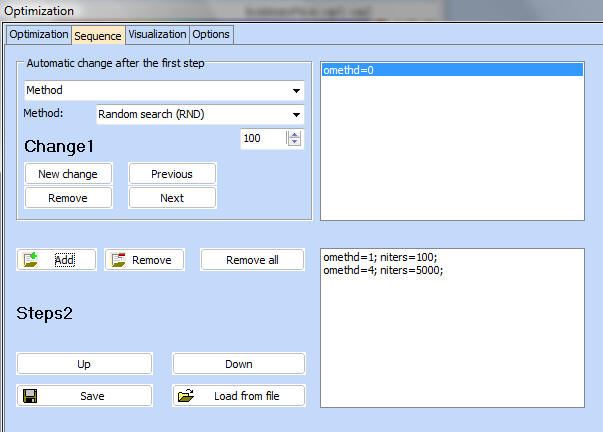Screen dimensions: 603x432
Task: Move the step Up
Action: (84, 364)
